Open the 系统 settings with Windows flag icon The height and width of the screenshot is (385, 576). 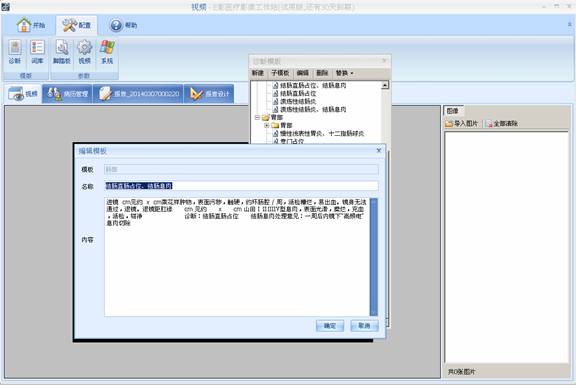[107, 52]
